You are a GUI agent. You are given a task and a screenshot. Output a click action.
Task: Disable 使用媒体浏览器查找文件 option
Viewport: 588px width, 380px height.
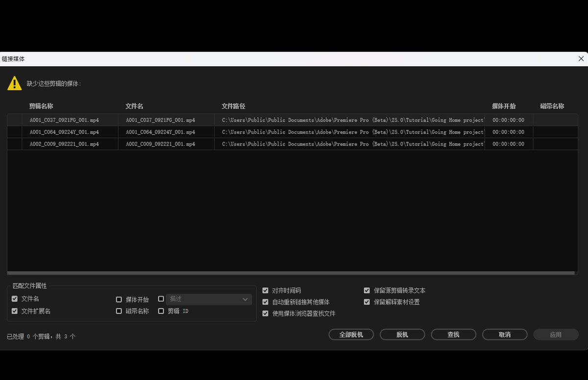[265, 313]
